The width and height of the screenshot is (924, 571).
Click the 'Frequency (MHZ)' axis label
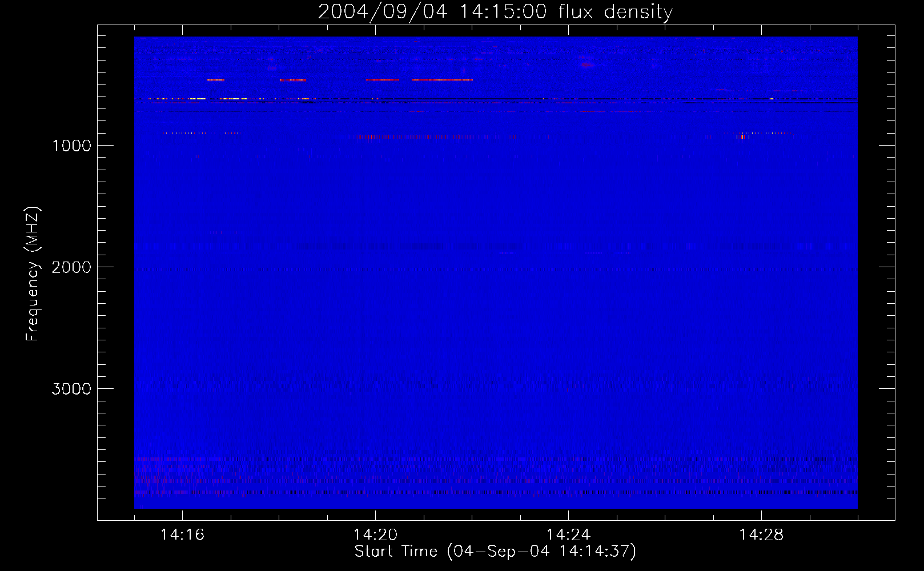(x=33, y=274)
